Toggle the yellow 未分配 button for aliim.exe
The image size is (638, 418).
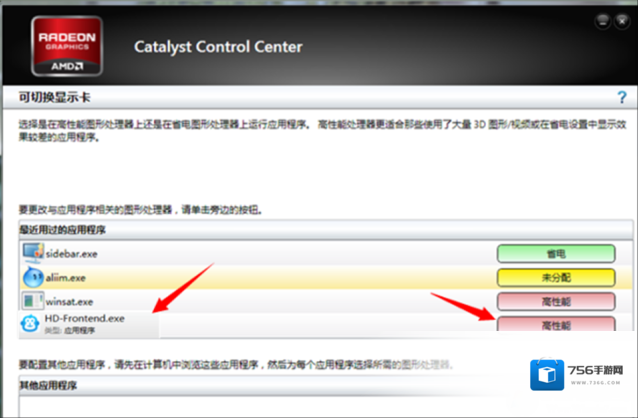[x=556, y=278]
